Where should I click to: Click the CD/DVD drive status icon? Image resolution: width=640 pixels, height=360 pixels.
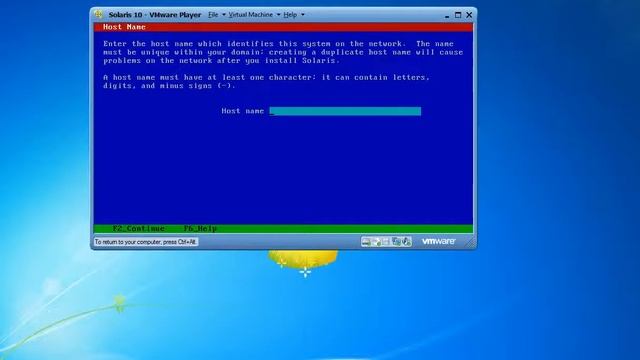[x=376, y=242]
